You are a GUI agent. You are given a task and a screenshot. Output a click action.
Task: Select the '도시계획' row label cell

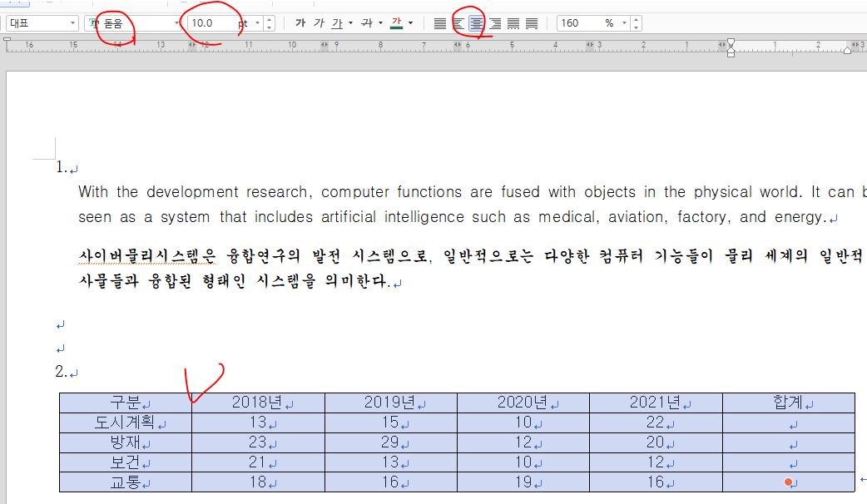pyautogui.click(x=126, y=422)
